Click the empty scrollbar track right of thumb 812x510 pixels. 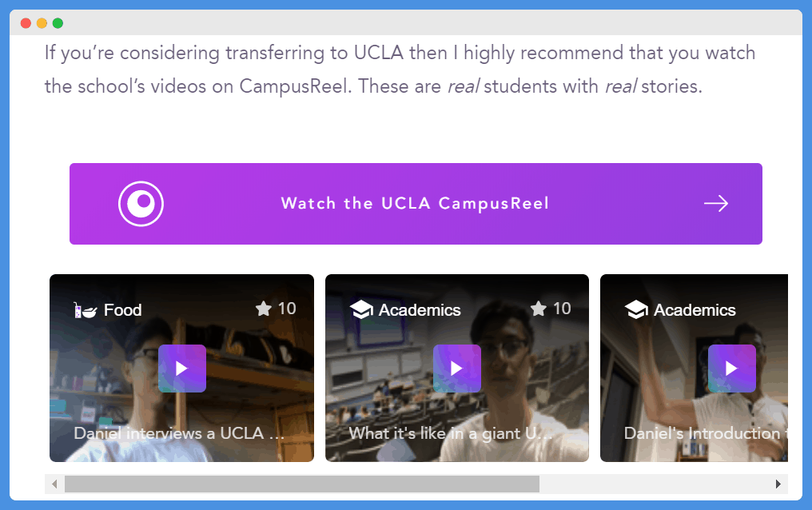(x=654, y=484)
